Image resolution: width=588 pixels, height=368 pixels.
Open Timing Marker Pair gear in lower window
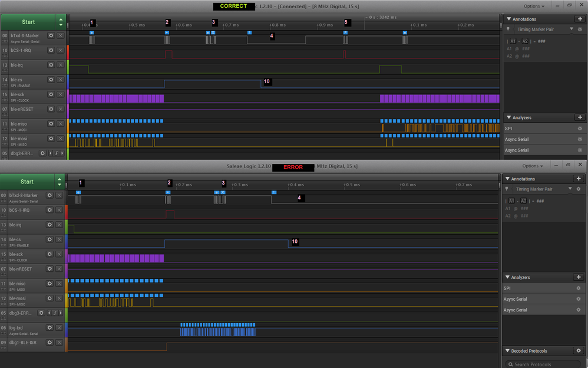(x=578, y=189)
